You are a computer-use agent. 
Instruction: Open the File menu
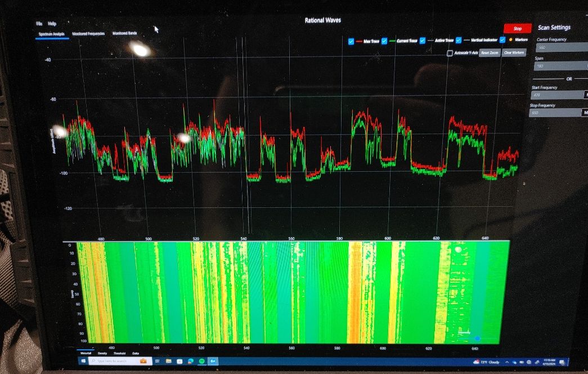39,24
